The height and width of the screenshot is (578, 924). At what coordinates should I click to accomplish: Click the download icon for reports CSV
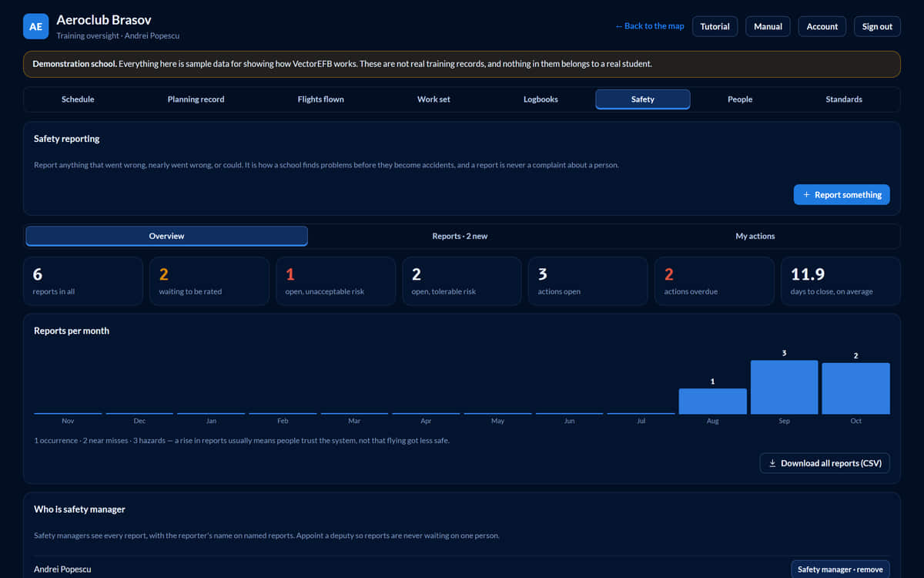pos(772,463)
